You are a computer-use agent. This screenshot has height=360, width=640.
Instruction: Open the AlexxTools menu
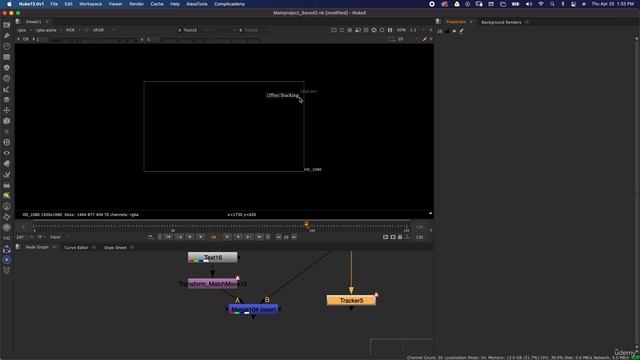197,4
